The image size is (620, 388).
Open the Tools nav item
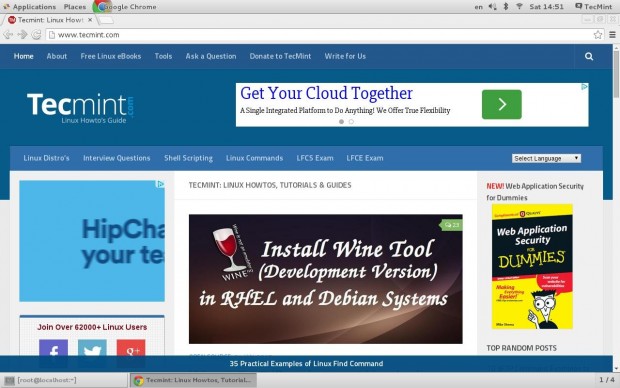(x=163, y=56)
